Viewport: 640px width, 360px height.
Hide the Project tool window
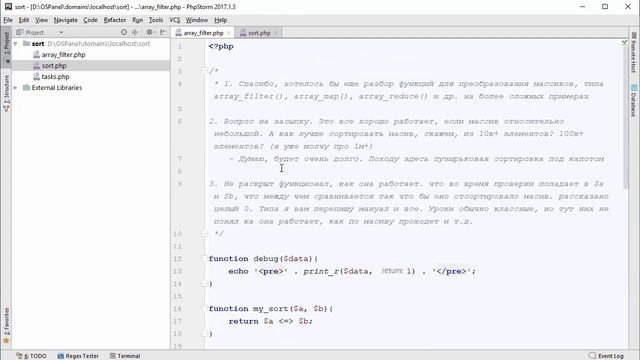click(163, 32)
